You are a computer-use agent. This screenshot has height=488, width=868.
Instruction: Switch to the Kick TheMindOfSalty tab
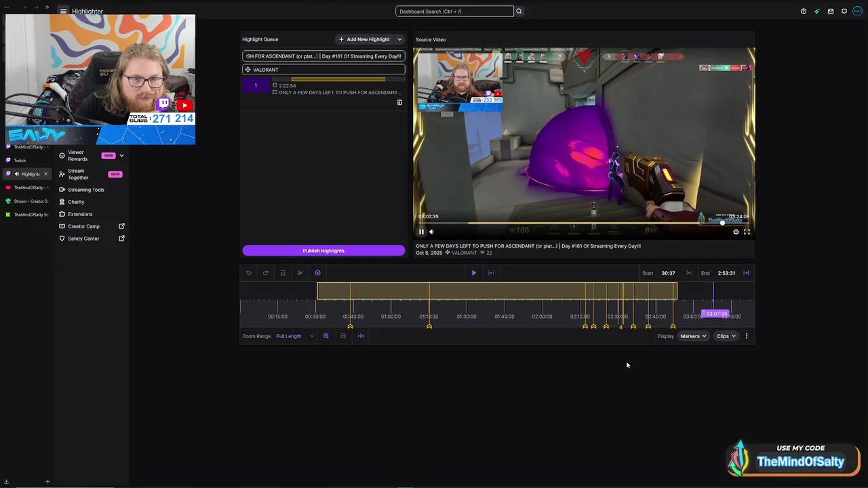point(26,215)
